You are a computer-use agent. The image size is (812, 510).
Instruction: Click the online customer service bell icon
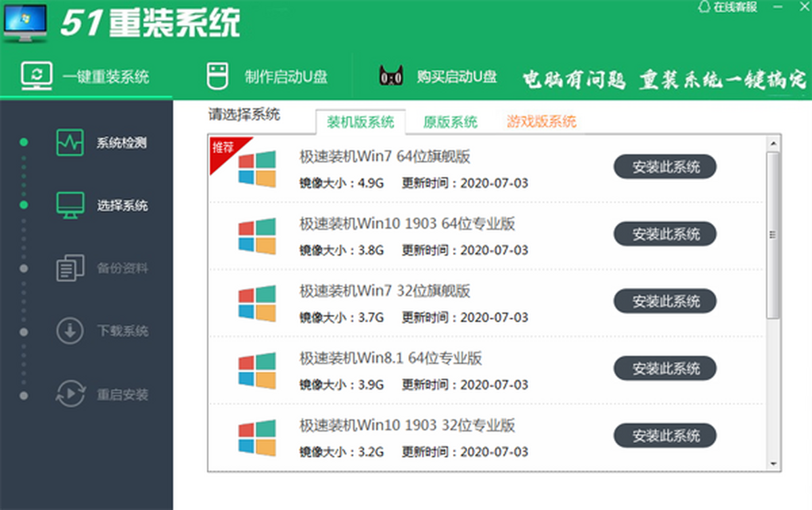[703, 7]
